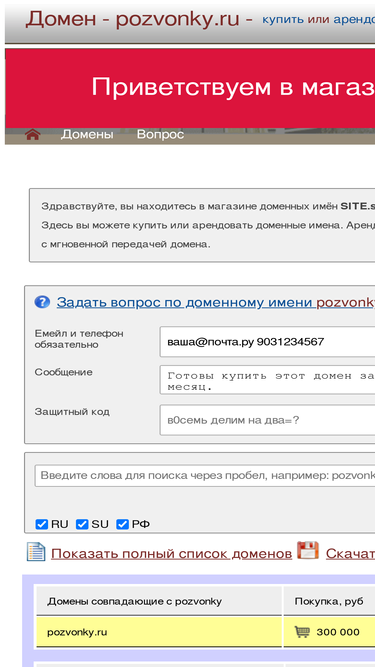Image resolution: width=375 pixels, height=667 pixels.
Task: Uncheck the RU domain zone checkbox
Action: click(42, 524)
